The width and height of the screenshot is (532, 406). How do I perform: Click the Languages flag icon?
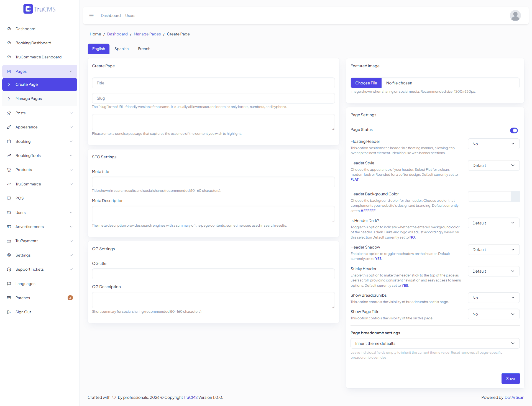click(9, 284)
